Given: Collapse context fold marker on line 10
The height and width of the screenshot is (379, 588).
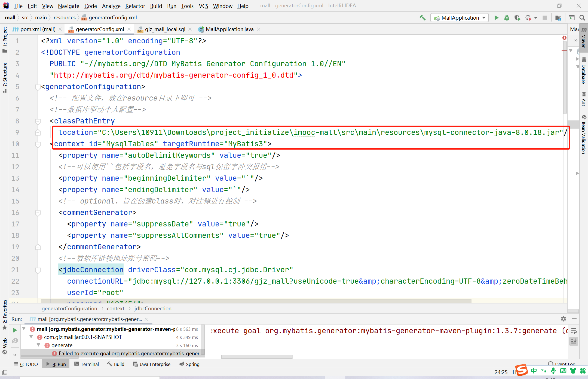Looking at the screenshot, I should coord(38,144).
